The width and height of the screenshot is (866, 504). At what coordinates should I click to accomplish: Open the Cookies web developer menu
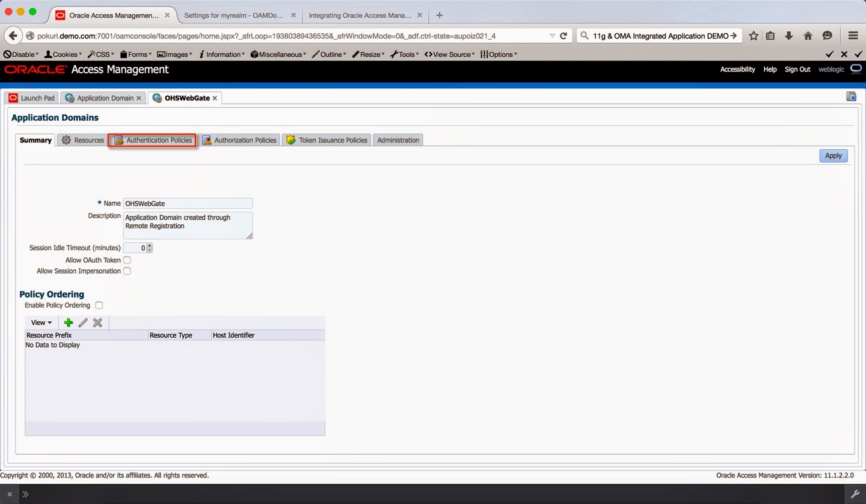64,54
